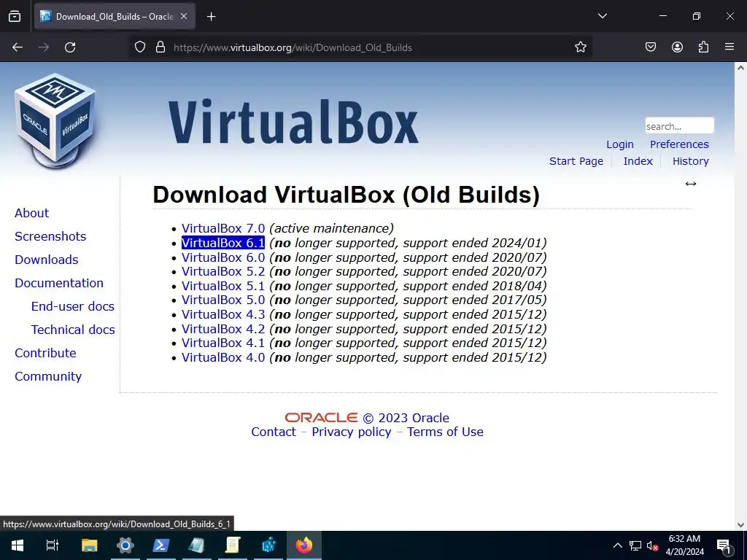The height and width of the screenshot is (560, 747).
Task: Open the VirtualBox 5.2 link
Action: (x=223, y=271)
